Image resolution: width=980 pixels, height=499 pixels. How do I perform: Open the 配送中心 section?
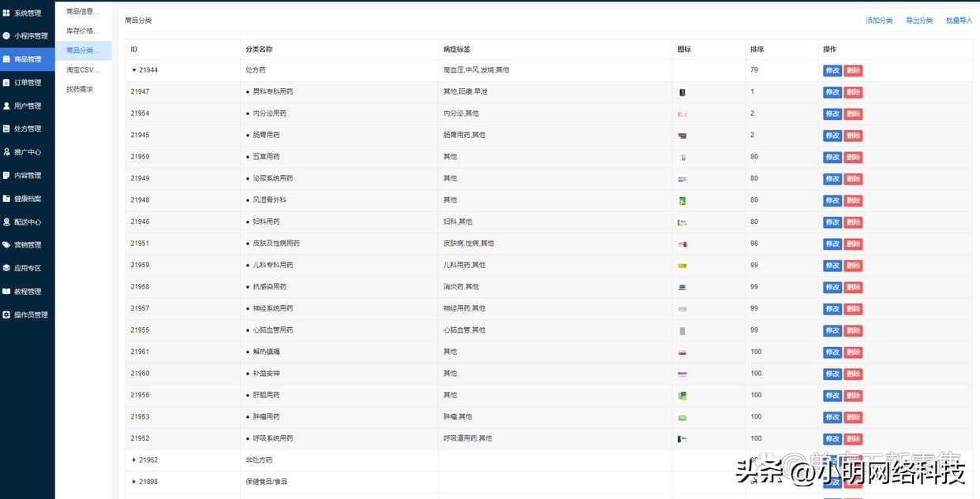pyautogui.click(x=28, y=222)
